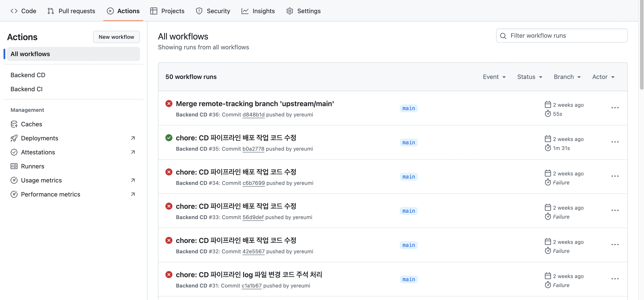Click the failed status icon for run #36

tap(169, 104)
